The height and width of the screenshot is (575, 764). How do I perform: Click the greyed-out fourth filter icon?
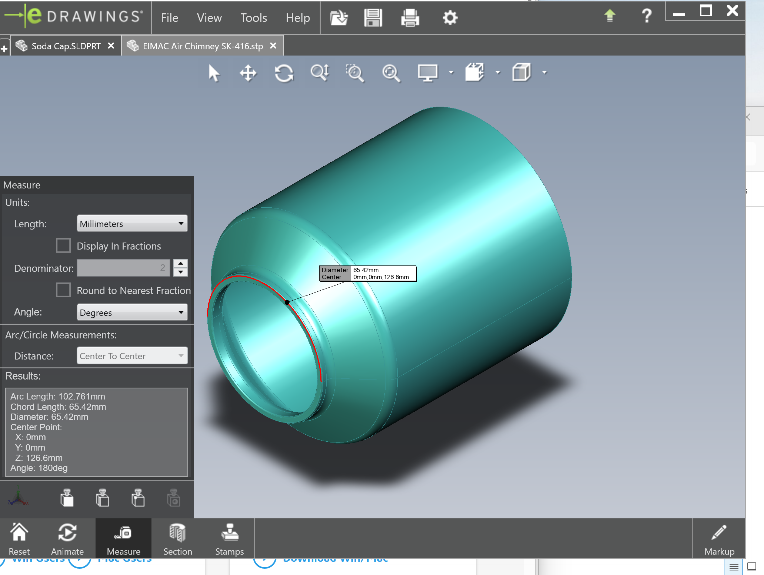tap(173, 498)
